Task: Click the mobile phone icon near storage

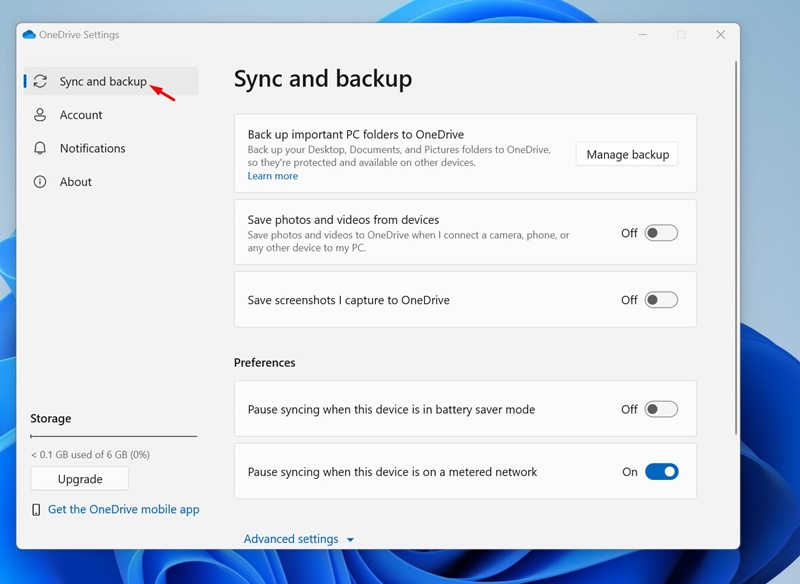Action: point(37,510)
